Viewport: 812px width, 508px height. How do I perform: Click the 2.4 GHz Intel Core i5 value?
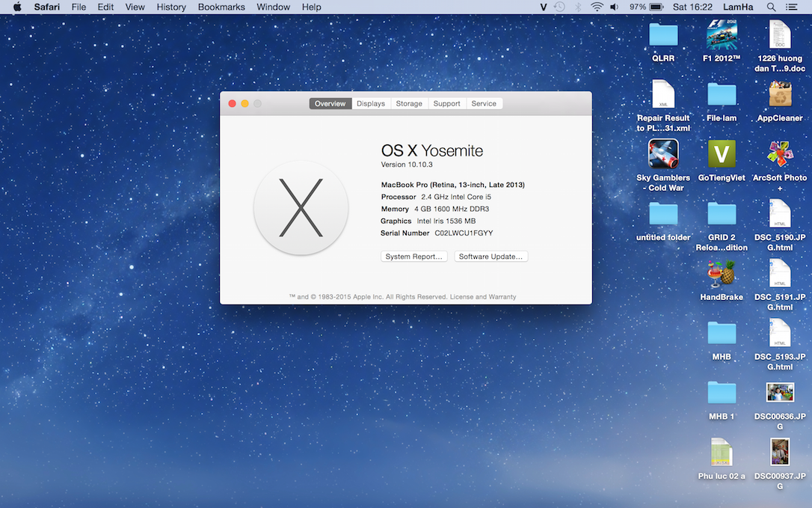point(455,197)
